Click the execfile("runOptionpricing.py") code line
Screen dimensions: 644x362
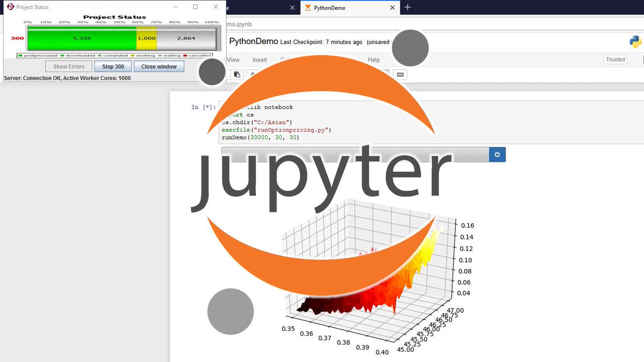(276, 130)
